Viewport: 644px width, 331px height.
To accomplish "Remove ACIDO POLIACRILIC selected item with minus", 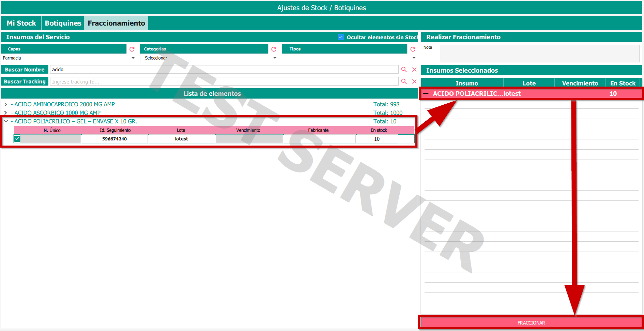I will [426, 93].
